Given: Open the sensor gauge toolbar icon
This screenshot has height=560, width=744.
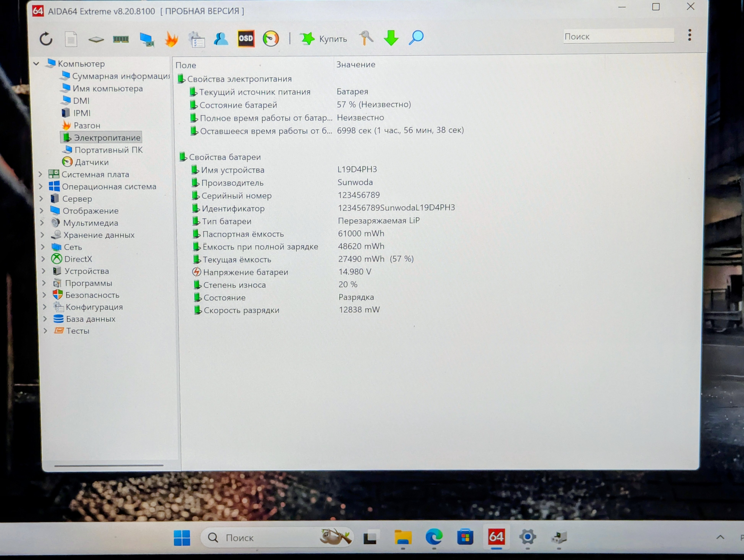Looking at the screenshot, I should [271, 38].
